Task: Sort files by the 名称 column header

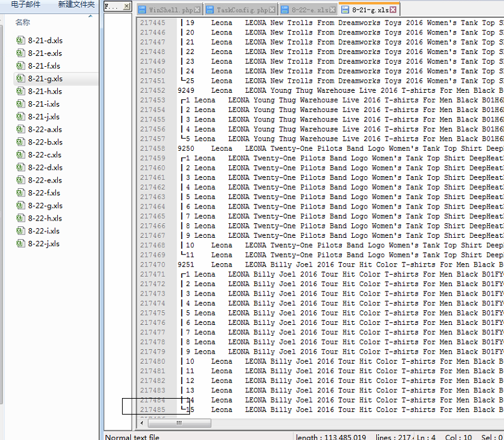Action: click(22, 22)
